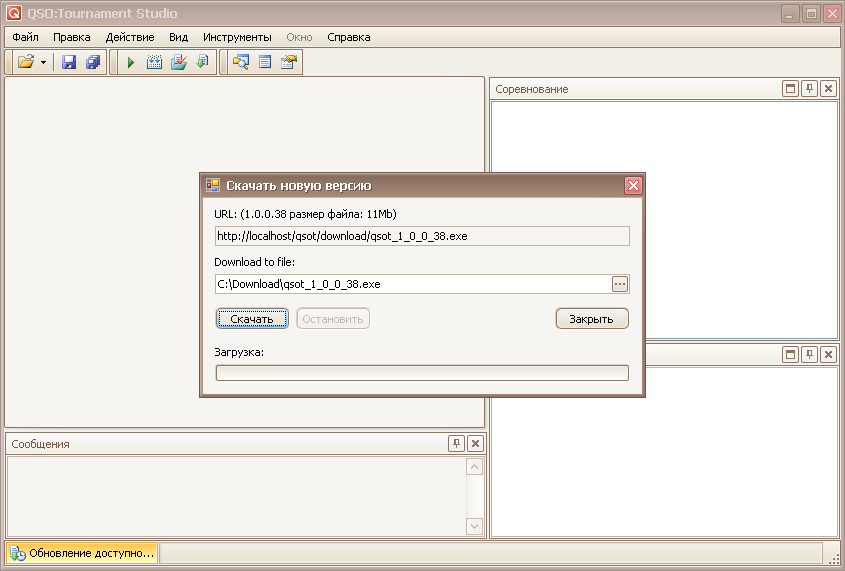The image size is (845, 571).
Task: Click the green Run arrow icon
Action: pyautogui.click(x=130, y=62)
